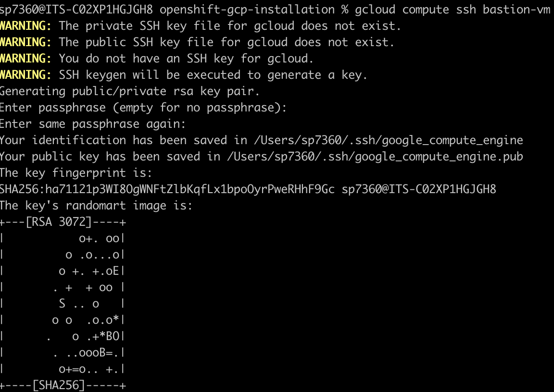This screenshot has width=554, height=392.
Task: Click the 'Enter passphrase (empty for no passphrase)' prompt
Action: (143, 108)
